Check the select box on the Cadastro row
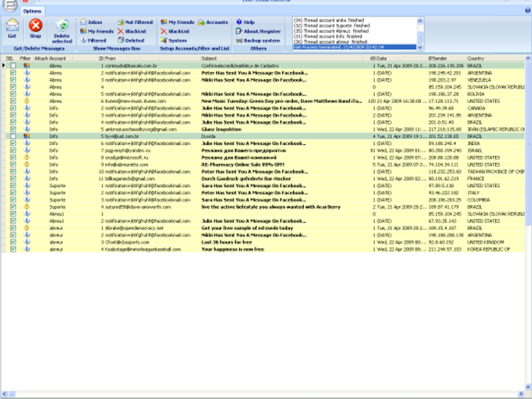This screenshot has width=532, height=399. (13, 65)
